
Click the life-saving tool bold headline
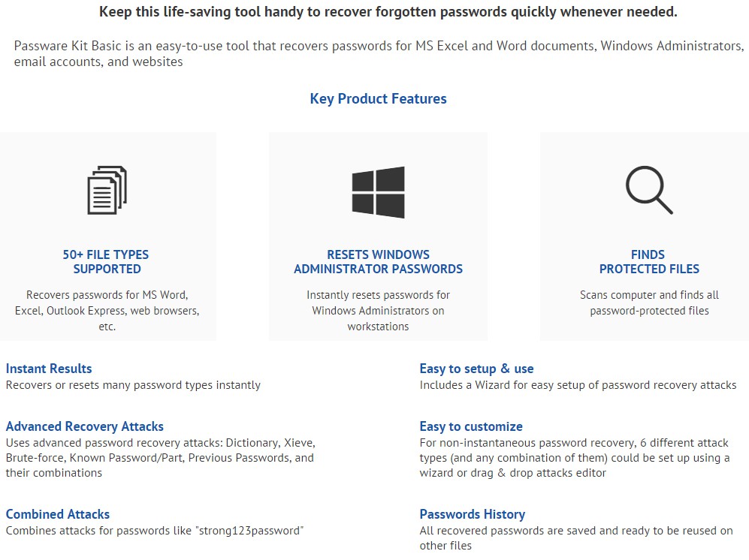pos(388,12)
